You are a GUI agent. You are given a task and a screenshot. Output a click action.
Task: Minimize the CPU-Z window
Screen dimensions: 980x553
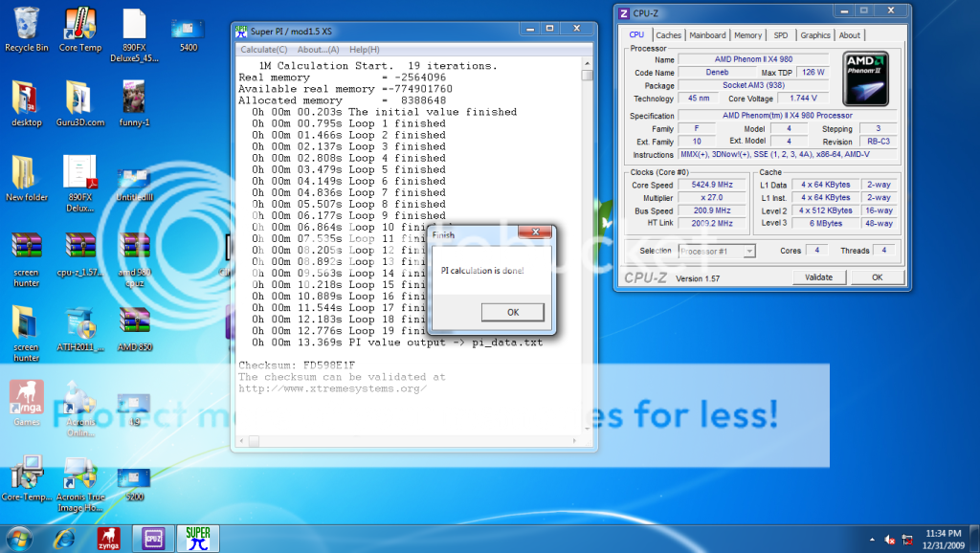click(x=844, y=11)
